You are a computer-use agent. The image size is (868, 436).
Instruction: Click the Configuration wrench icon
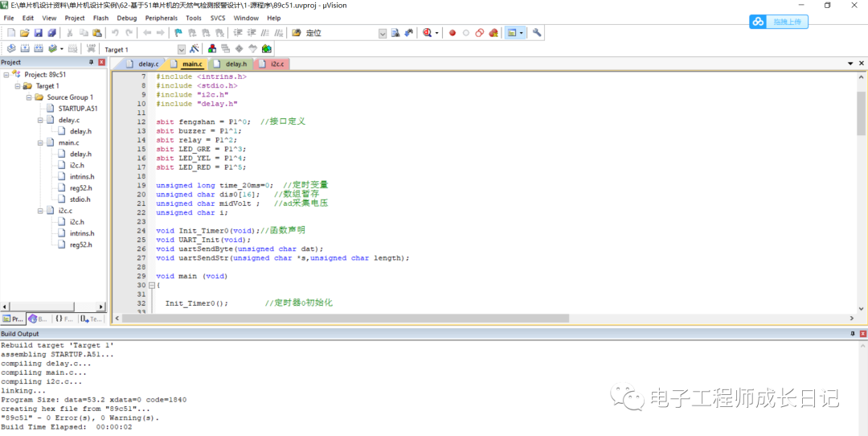click(537, 33)
